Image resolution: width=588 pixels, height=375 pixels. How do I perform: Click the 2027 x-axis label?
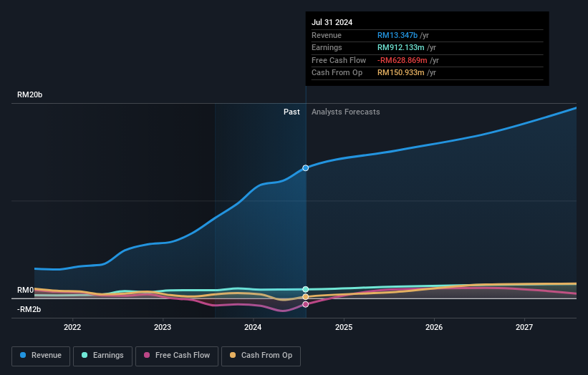524,327
